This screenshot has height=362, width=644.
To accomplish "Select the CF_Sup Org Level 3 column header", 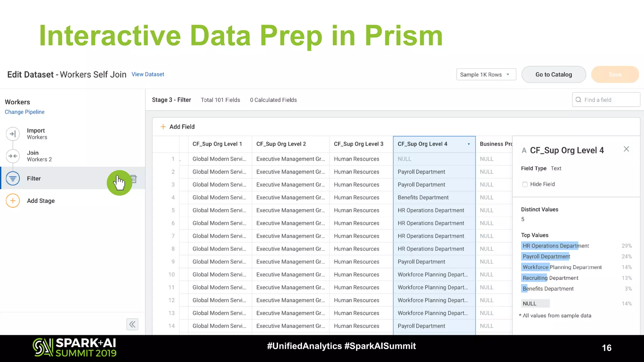I will coord(361,144).
